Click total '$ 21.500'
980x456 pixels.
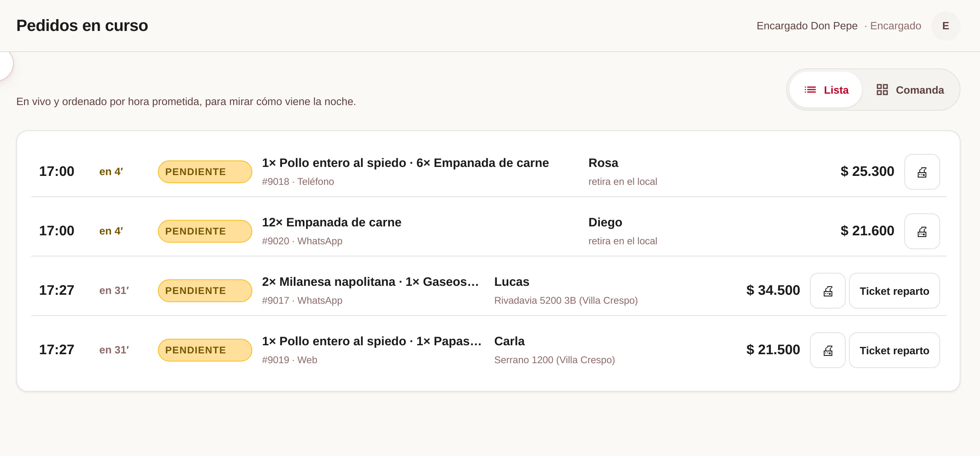[773, 350]
